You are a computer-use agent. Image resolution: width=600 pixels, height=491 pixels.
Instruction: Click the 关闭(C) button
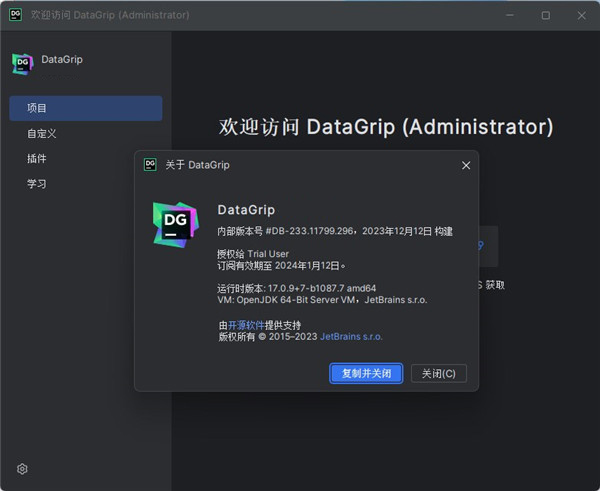point(439,373)
